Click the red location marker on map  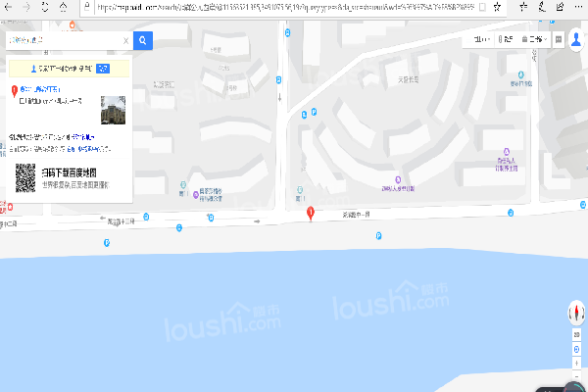(311, 213)
